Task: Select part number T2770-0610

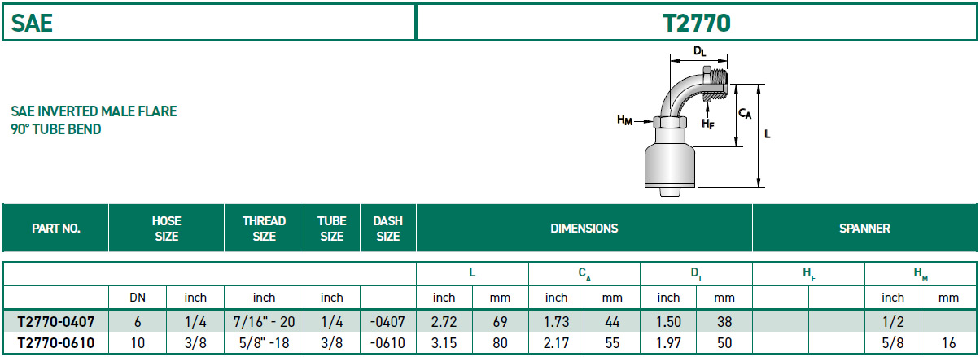Action: click(x=55, y=343)
